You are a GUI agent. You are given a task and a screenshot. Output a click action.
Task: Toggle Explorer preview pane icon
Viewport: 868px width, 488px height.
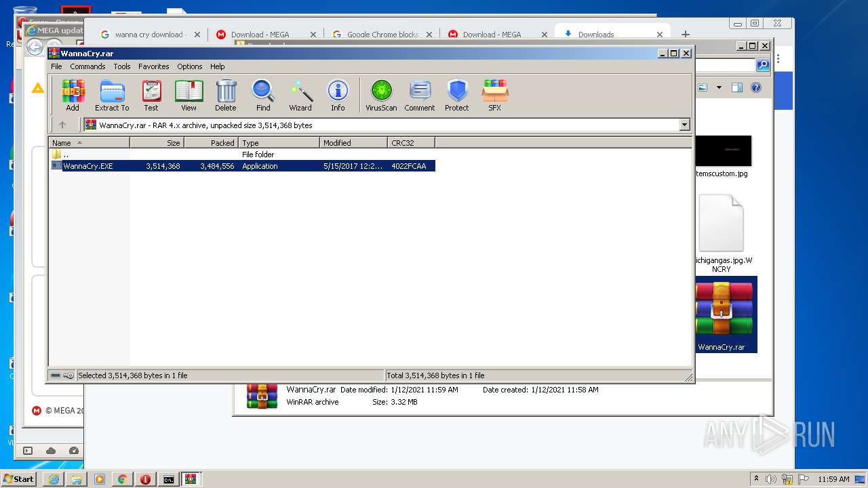(x=737, y=87)
